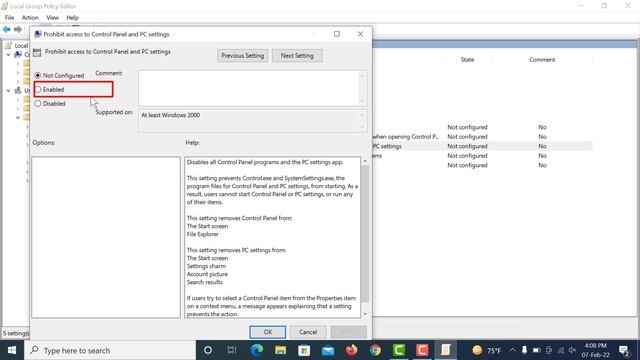This screenshot has width=640, height=360.
Task: Open the View menu
Action: pyautogui.click(x=52, y=18)
